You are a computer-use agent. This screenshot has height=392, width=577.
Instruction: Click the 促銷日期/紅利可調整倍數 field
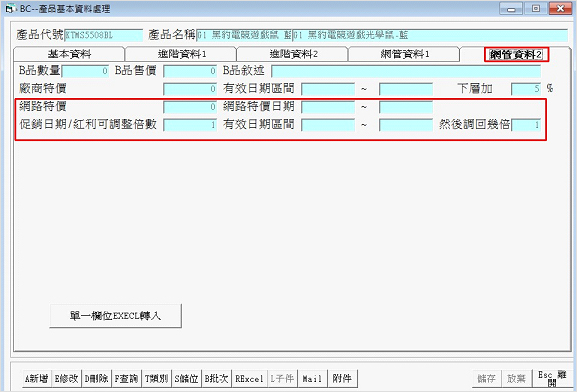tap(190, 125)
